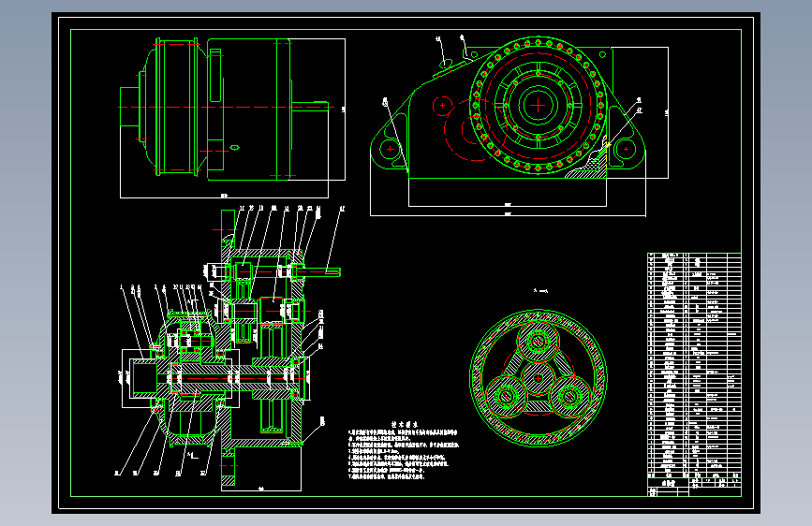Click the parts list table
The image size is (812, 526).
[x=694, y=365]
